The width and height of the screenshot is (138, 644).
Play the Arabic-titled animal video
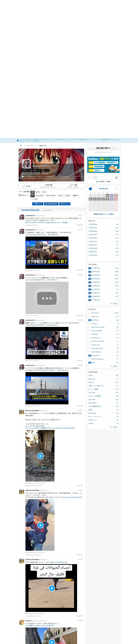point(52,588)
